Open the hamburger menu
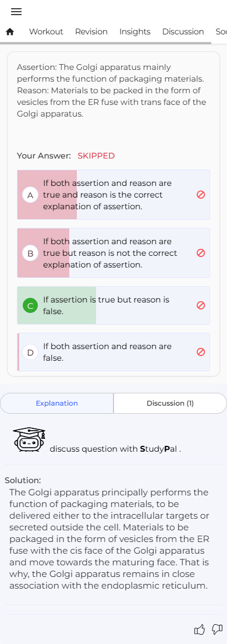Screen dimensions: 227x644 16,12
